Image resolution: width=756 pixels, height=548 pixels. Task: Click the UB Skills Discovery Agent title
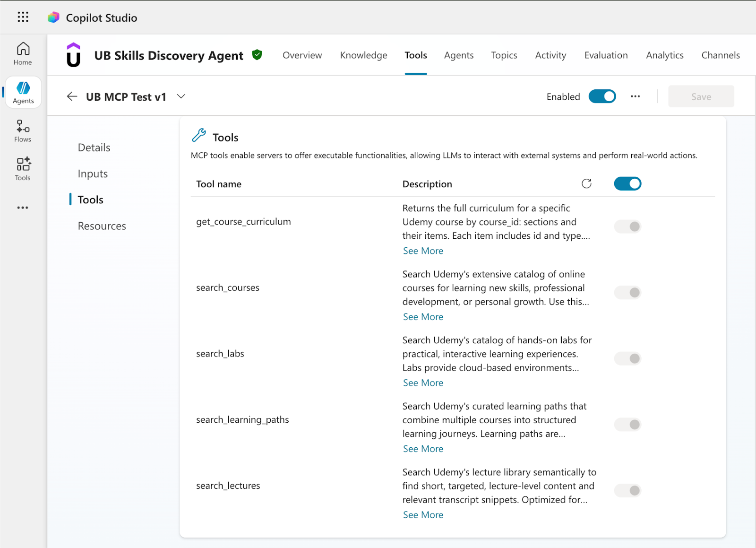(x=169, y=55)
